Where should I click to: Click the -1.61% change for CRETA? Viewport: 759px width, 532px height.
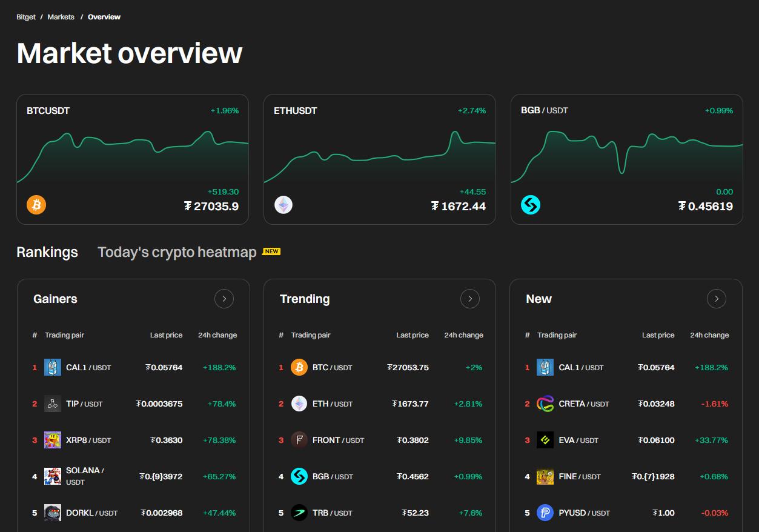[715, 404]
